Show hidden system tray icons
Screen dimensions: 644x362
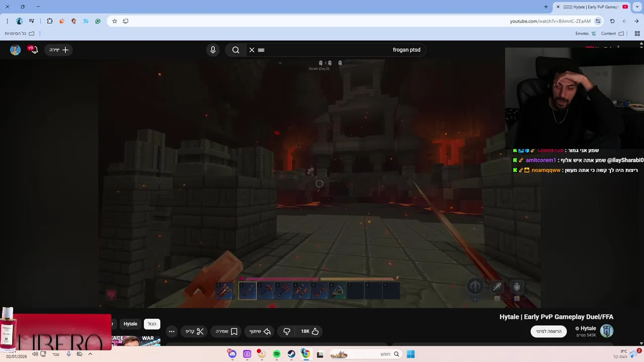pos(91,354)
